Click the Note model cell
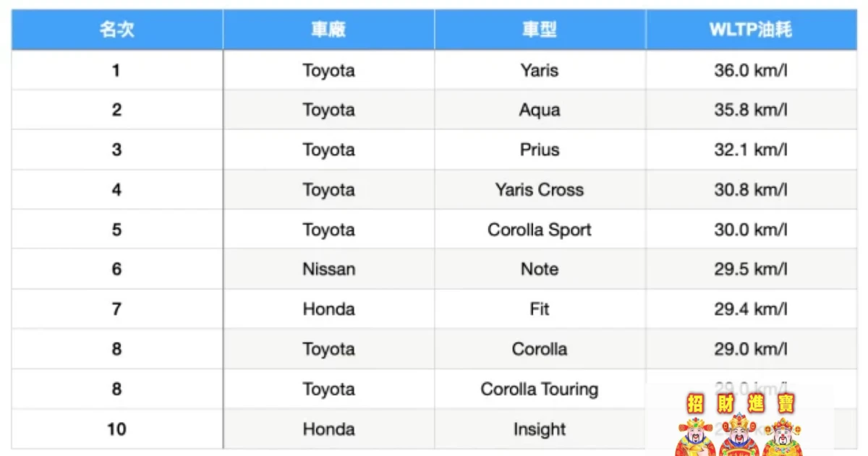The width and height of the screenshot is (868, 456). [540, 270]
